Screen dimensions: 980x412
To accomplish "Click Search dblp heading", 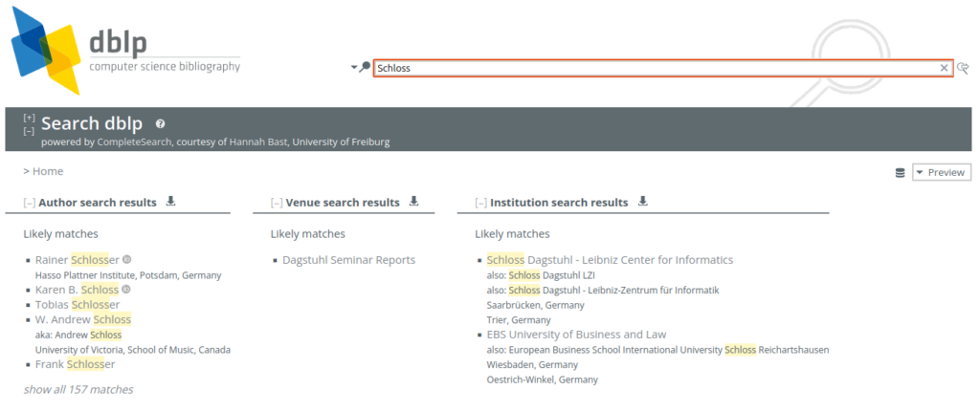I will pos(92,123).
